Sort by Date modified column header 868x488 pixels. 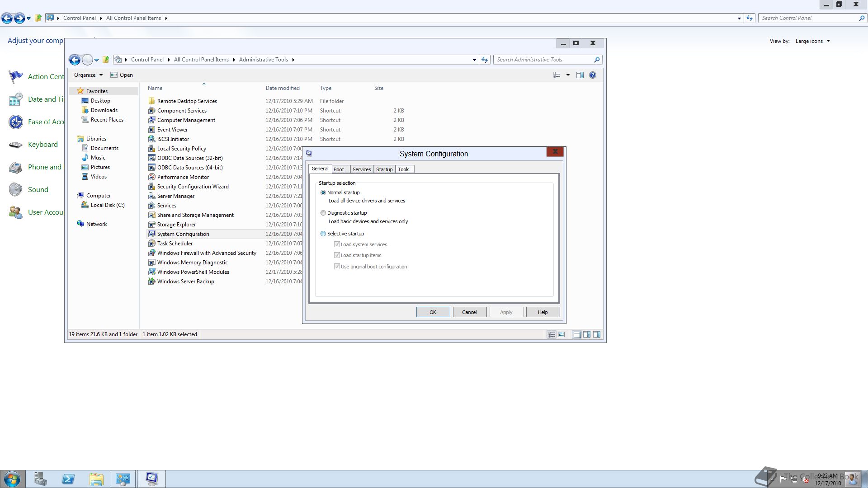point(283,88)
